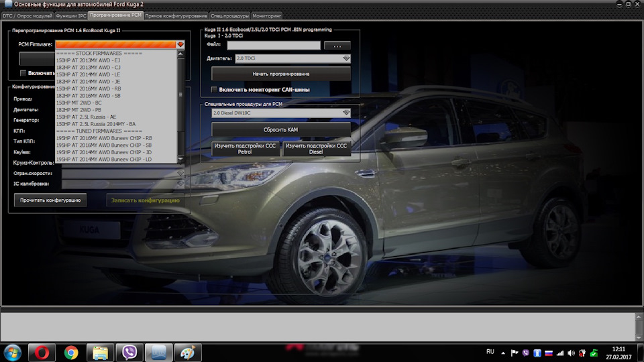Collapse the PCM Firmware dropdown arrow

tap(180, 44)
